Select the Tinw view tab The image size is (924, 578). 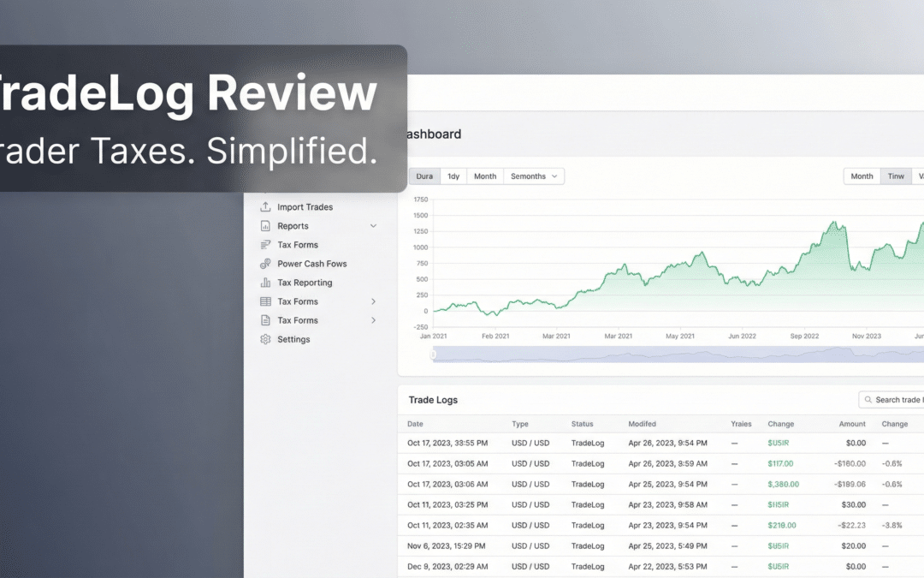896,176
